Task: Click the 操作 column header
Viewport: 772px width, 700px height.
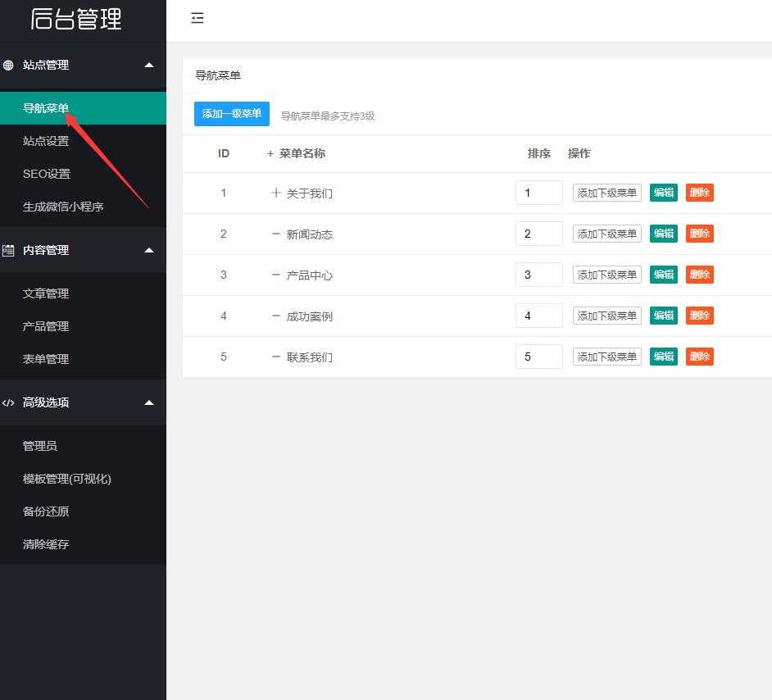Action: 579,153
